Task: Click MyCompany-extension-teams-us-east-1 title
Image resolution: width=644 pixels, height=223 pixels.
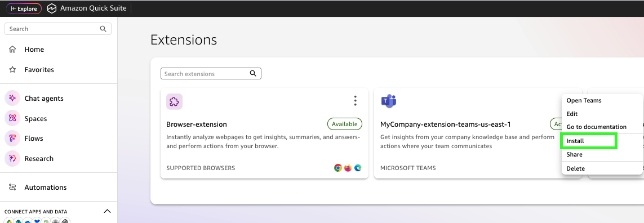Action: [445, 124]
